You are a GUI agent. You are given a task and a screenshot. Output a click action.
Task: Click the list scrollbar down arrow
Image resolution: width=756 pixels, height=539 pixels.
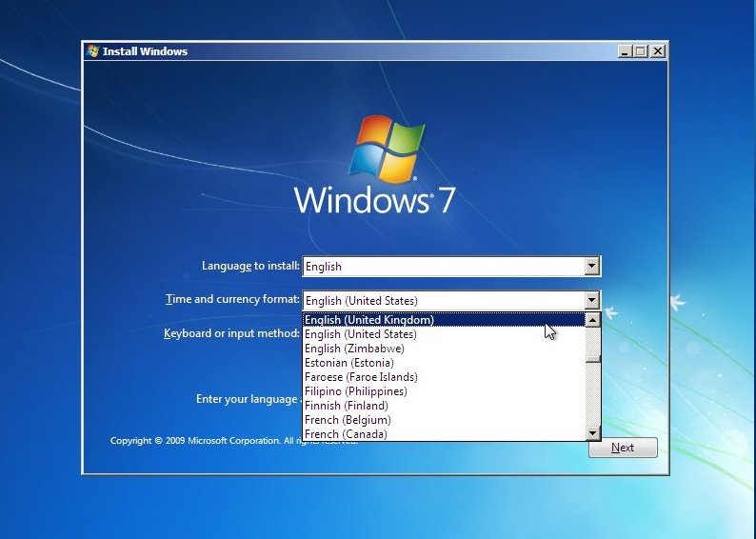pos(593,433)
